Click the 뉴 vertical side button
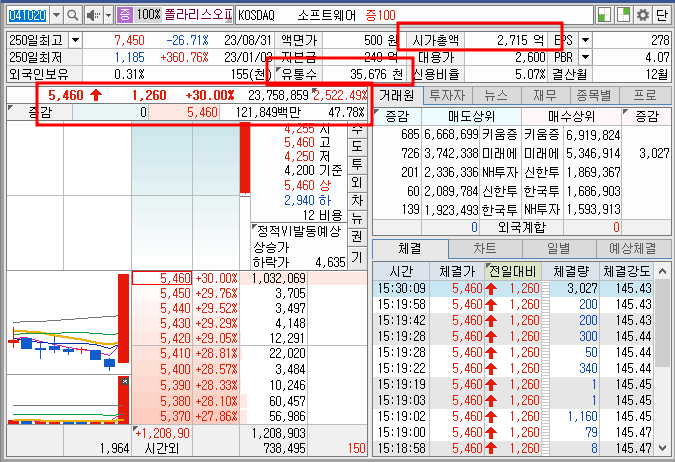675x462 pixels. (x=357, y=218)
